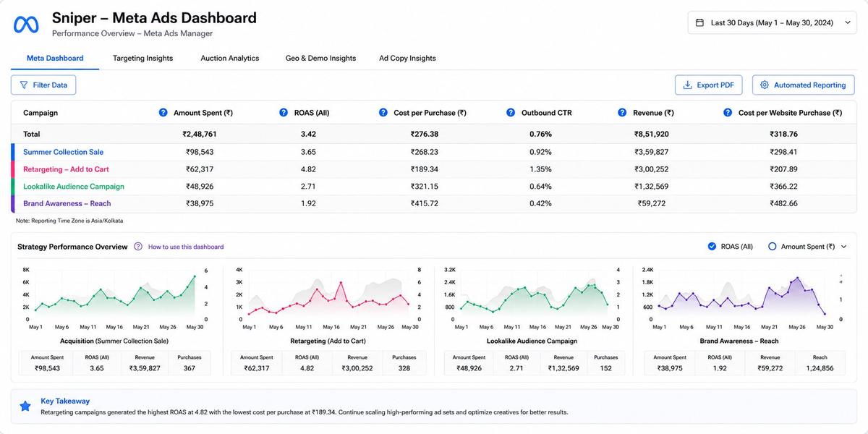Click total amount spent ₹2,48,761

coord(199,134)
